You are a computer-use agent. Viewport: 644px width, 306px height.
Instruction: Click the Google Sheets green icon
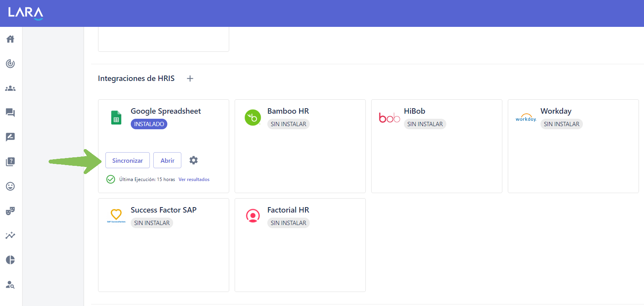tap(116, 118)
